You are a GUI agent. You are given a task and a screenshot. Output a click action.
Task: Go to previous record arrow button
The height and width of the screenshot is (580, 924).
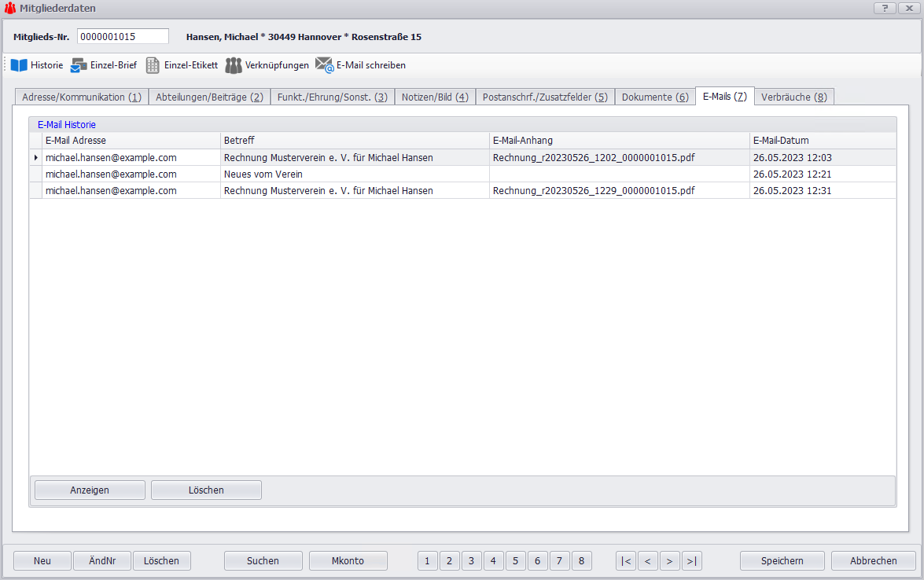[648, 560]
